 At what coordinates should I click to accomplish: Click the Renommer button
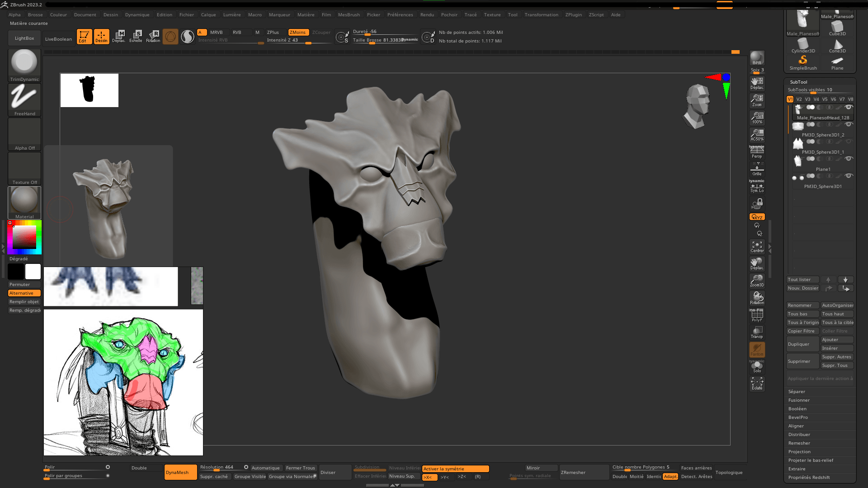tap(802, 305)
